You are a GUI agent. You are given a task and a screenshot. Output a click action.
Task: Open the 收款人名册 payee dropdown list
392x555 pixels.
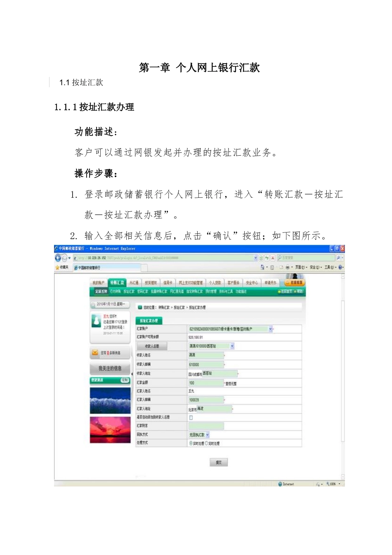232,346
